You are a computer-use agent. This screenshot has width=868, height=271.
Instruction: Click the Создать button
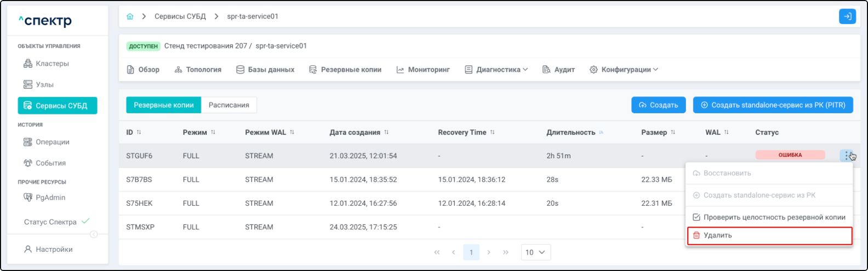658,105
